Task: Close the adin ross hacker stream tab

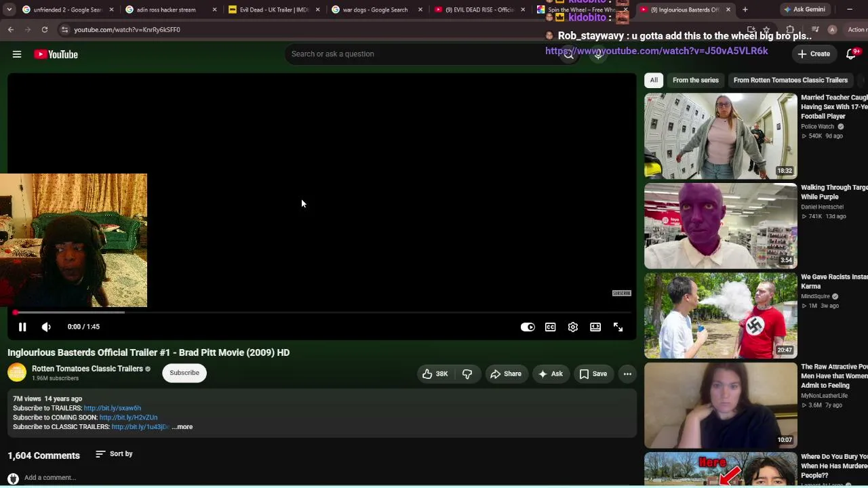Action: click(x=215, y=9)
